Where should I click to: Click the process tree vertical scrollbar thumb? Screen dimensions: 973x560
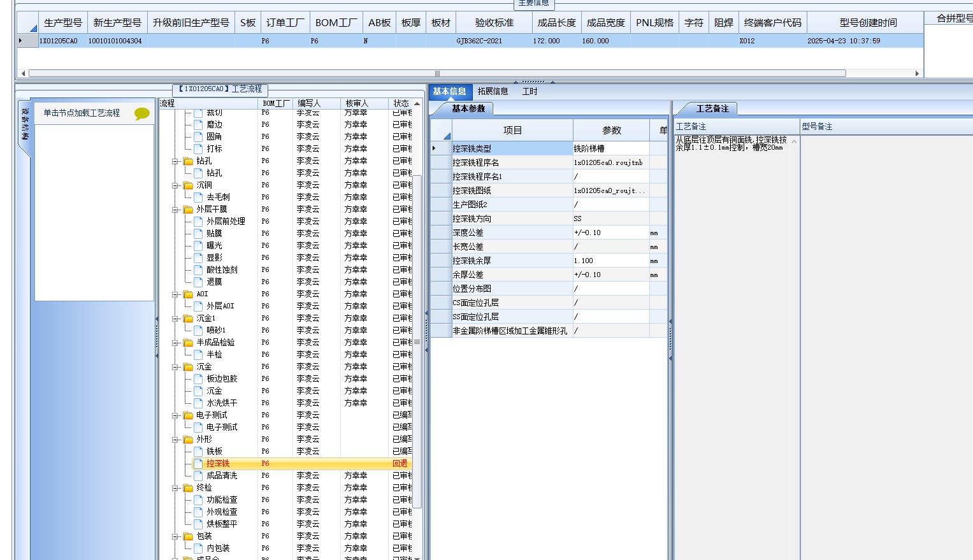pos(417,343)
